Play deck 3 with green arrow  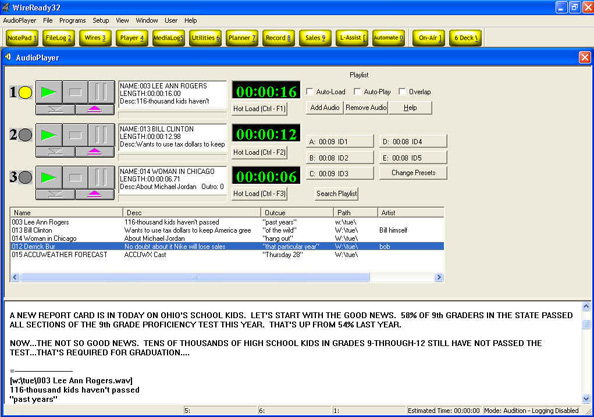point(49,177)
